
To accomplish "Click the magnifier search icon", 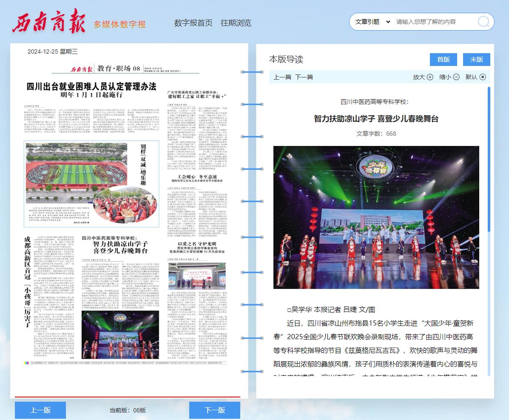I will click(483, 22).
